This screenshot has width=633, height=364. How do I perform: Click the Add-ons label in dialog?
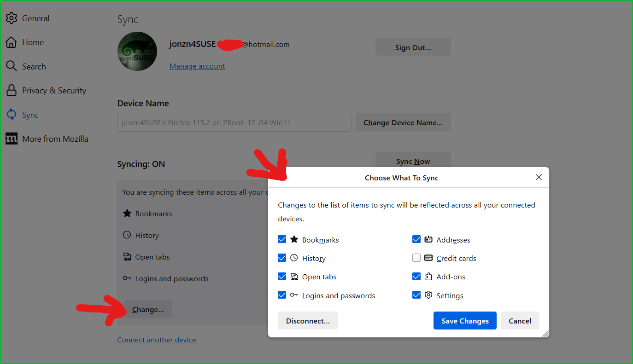pos(451,277)
